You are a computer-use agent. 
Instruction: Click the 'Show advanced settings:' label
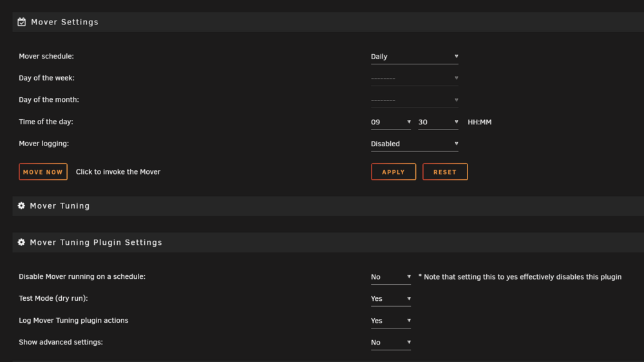tap(61, 342)
